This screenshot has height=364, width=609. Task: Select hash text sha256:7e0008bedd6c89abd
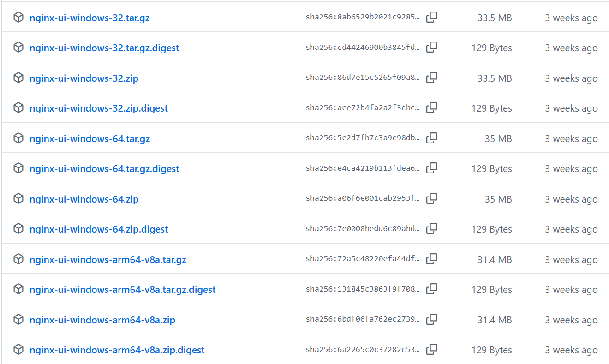363,229
